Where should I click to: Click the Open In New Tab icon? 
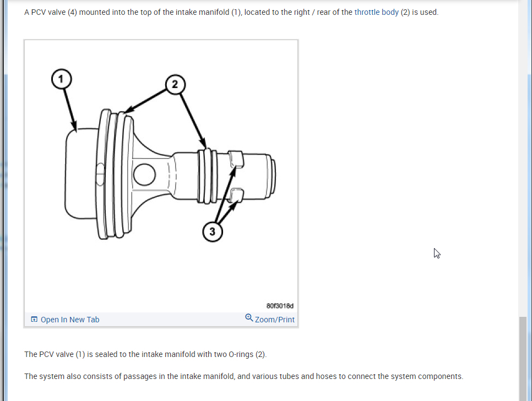coord(34,319)
